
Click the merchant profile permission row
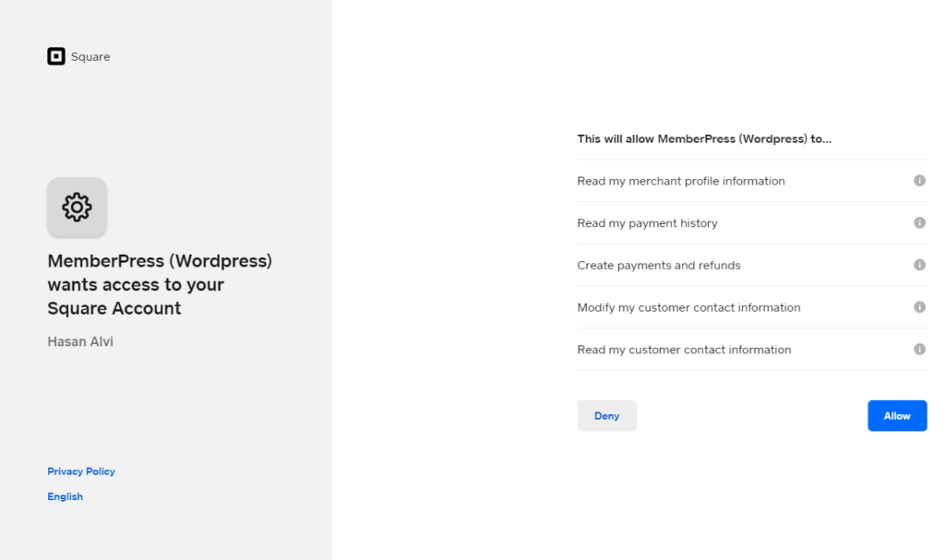pos(681,181)
